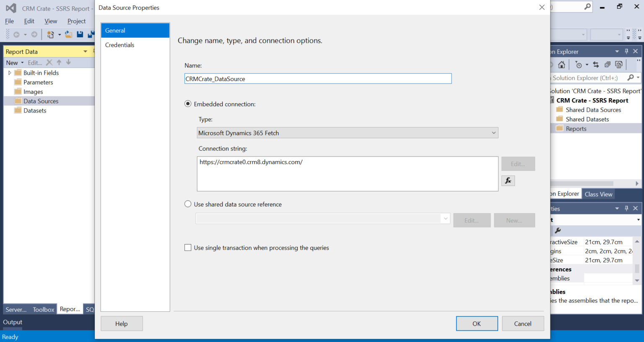Open a file using the Open File icon
This screenshot has width=644, height=342.
click(x=68, y=34)
